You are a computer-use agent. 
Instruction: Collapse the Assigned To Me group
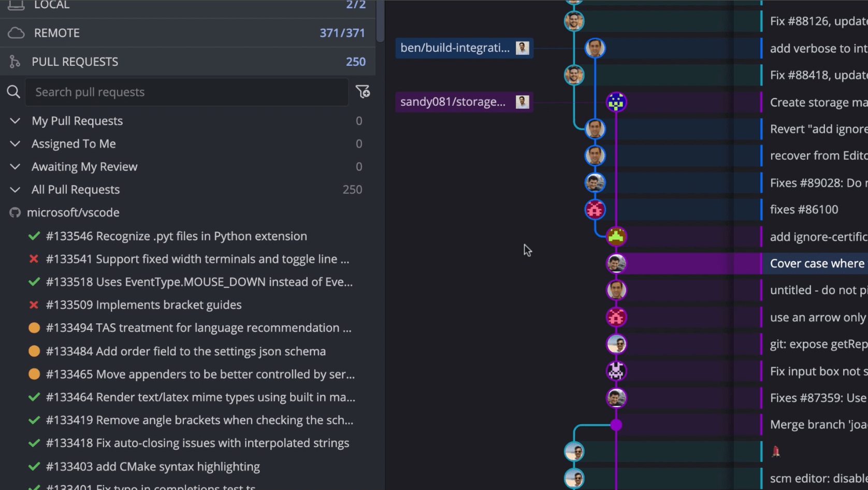pos(15,144)
